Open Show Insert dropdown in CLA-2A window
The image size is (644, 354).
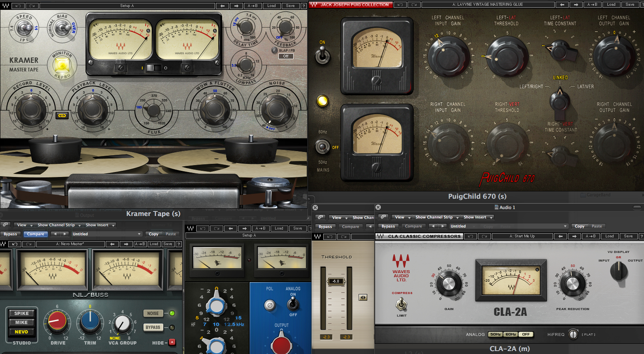[477, 217]
